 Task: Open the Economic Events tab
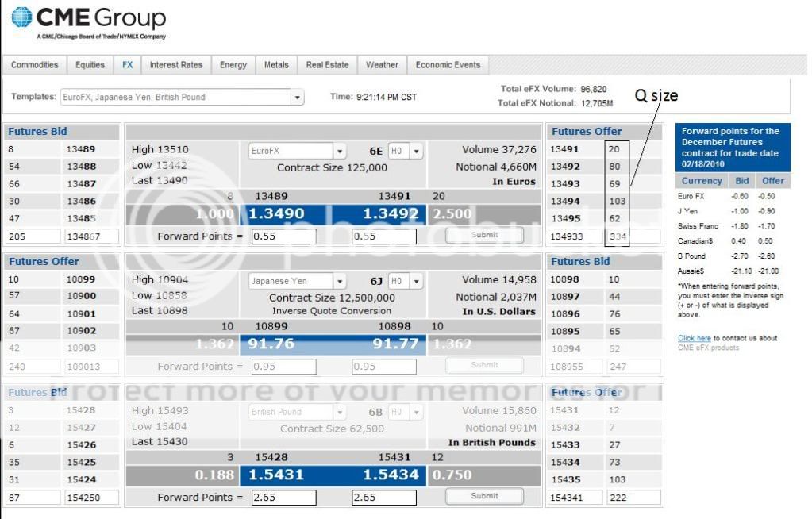tap(448, 65)
